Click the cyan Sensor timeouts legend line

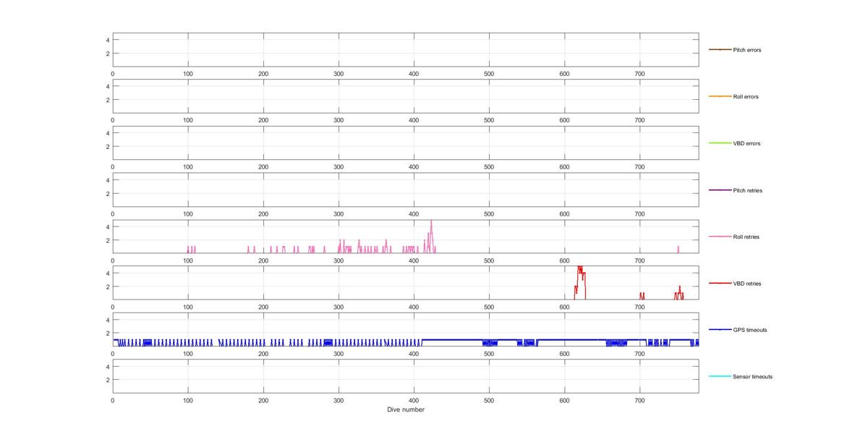(720, 376)
